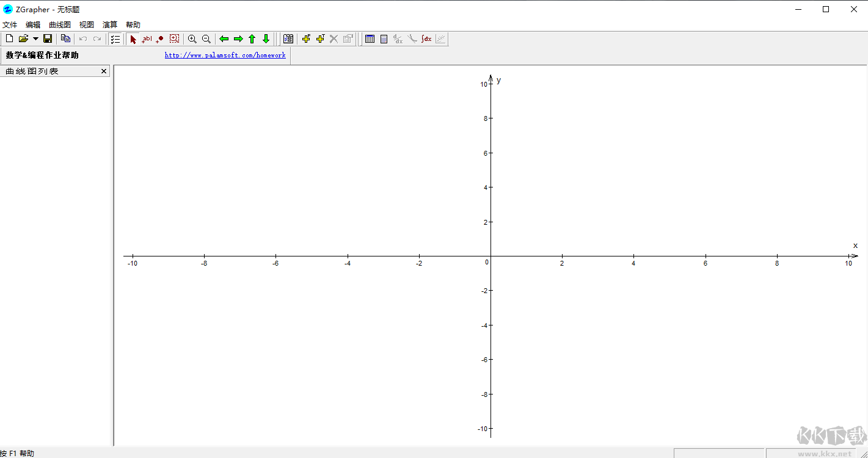
Task: Shift the view left with green arrow
Action: 224,39
